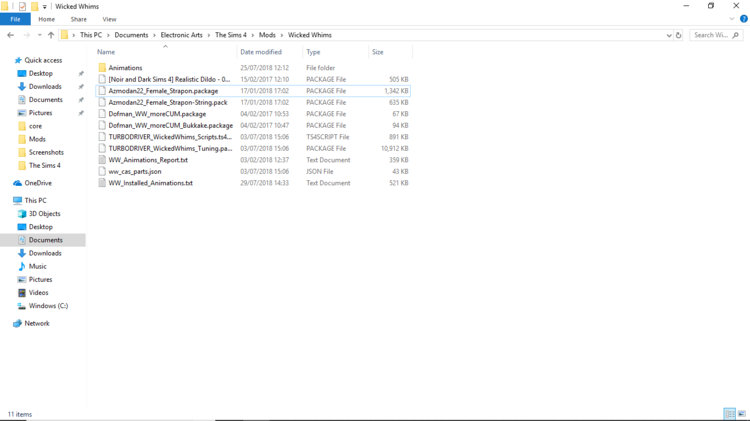The width and height of the screenshot is (750, 421).
Task: Select This PC in the navigation pane
Action: [35, 200]
